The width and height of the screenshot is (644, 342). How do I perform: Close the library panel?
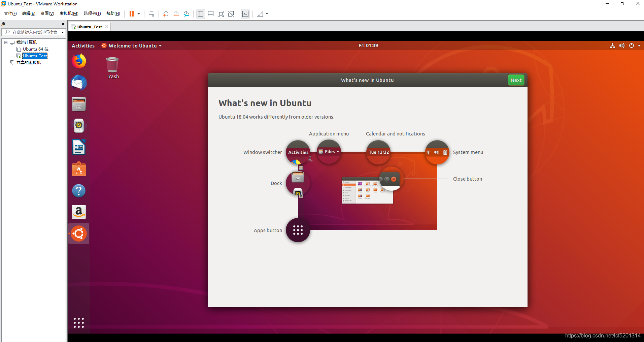tap(63, 24)
